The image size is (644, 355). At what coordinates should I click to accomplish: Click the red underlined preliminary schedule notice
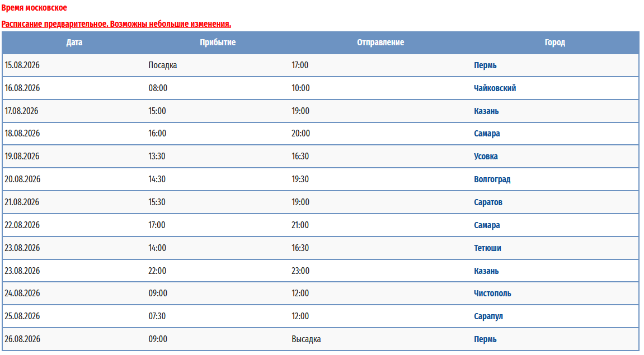pos(116,24)
